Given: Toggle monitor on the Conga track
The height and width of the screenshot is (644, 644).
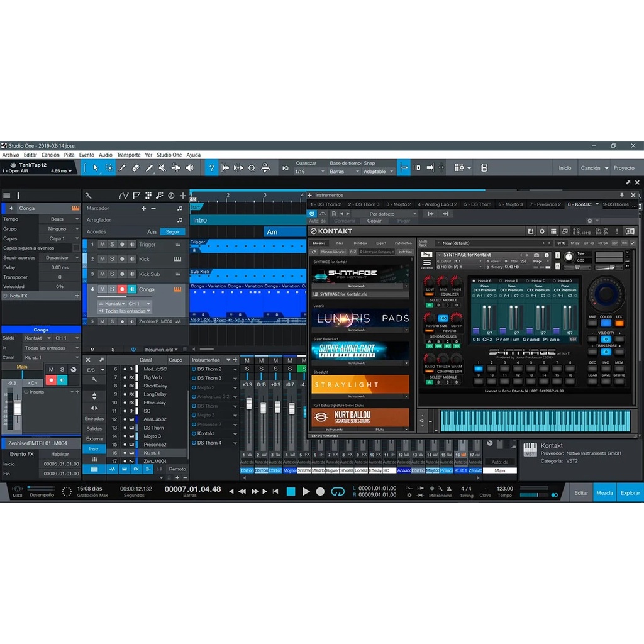Looking at the screenshot, I should click(132, 289).
